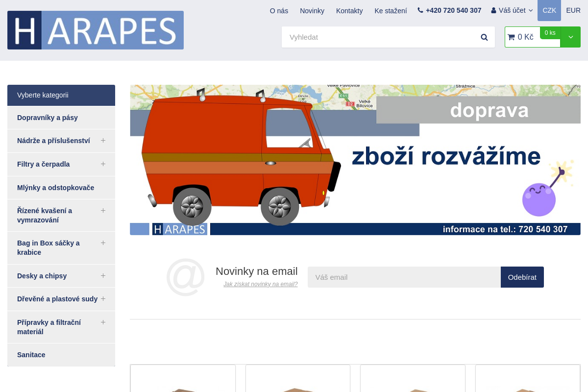Screen dimensions: 588x392
Task: Open the Jak získat novinky na email link
Action: pos(260,284)
